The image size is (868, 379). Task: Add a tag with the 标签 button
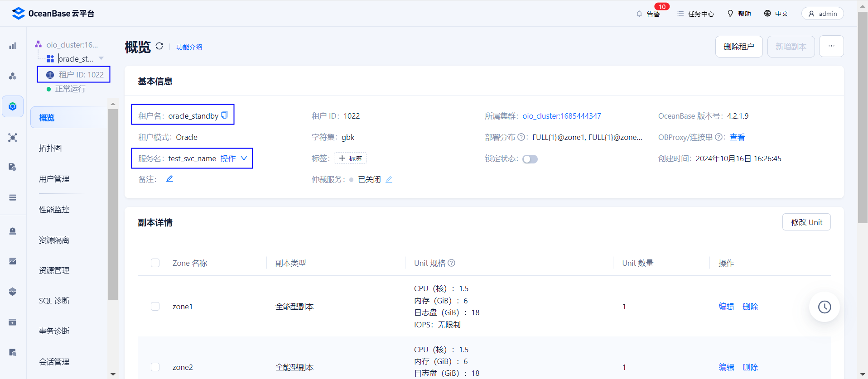(350, 158)
